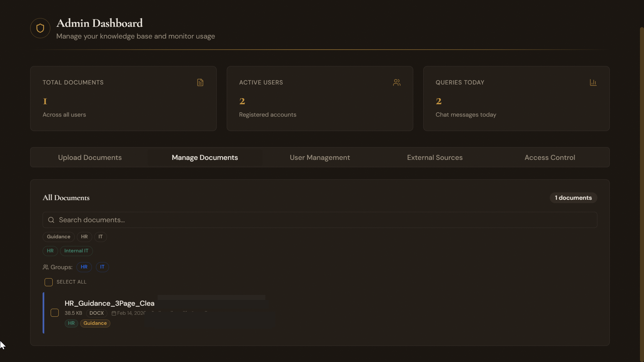Viewport: 644px width, 362px height.
Task: Check the HR_Guidance_3Page_Clea document checkbox
Action: tap(54, 312)
